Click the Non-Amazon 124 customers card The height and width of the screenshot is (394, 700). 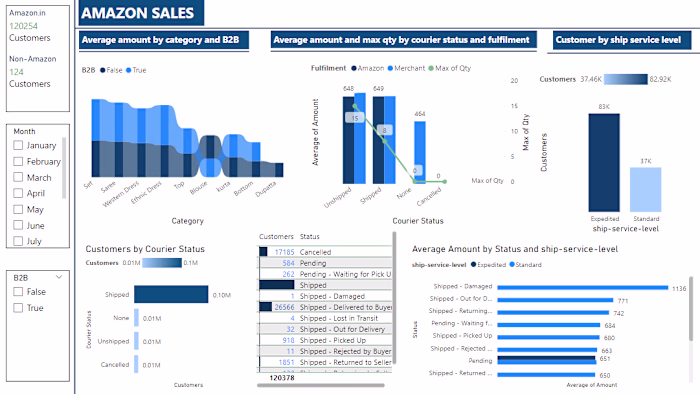[x=33, y=71]
